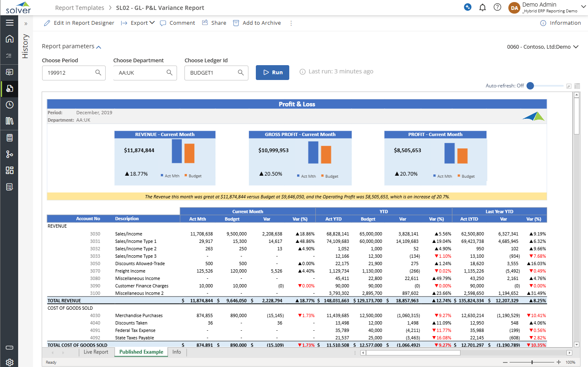Collapse the Report parameters section

(99, 47)
